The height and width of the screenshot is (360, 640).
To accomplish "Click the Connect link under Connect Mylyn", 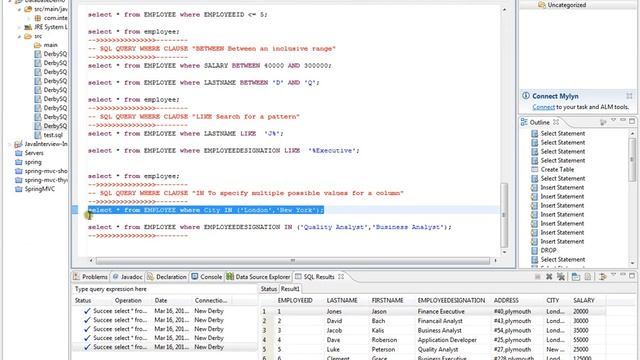I will pos(543,107).
